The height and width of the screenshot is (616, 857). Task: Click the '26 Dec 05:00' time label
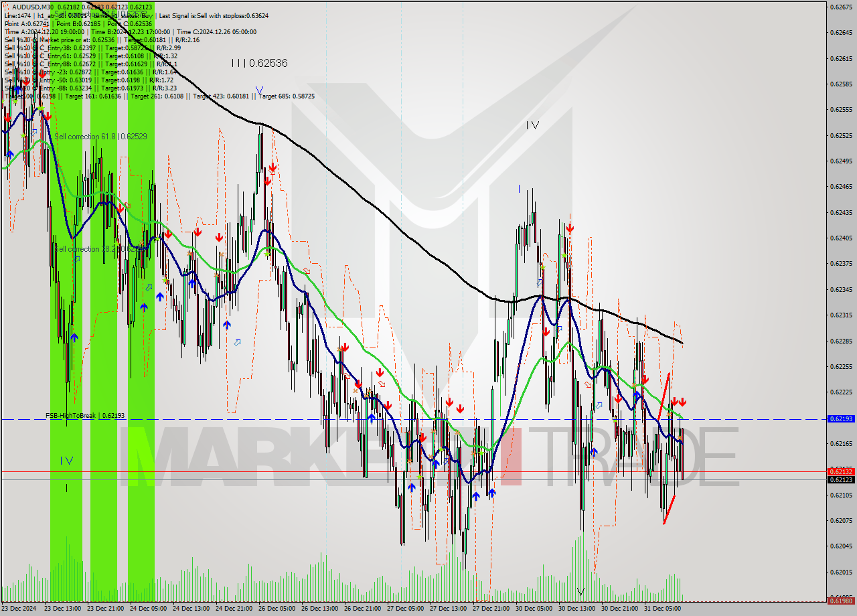click(278, 609)
